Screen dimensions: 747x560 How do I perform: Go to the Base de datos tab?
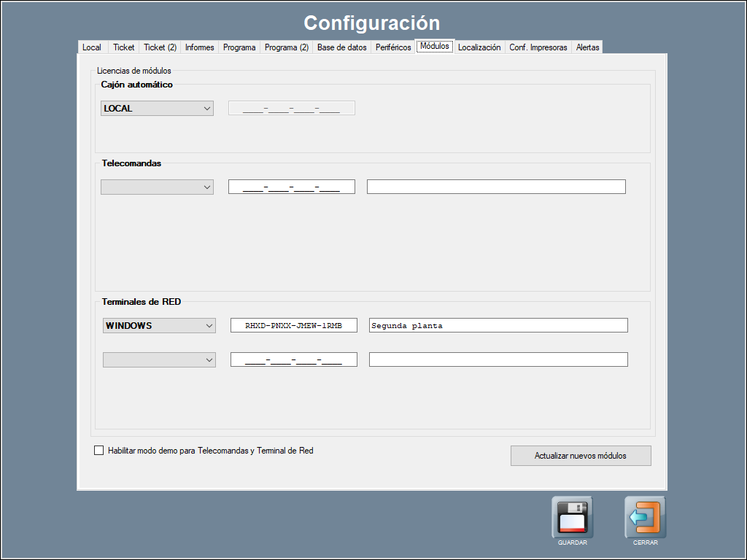[x=341, y=47]
